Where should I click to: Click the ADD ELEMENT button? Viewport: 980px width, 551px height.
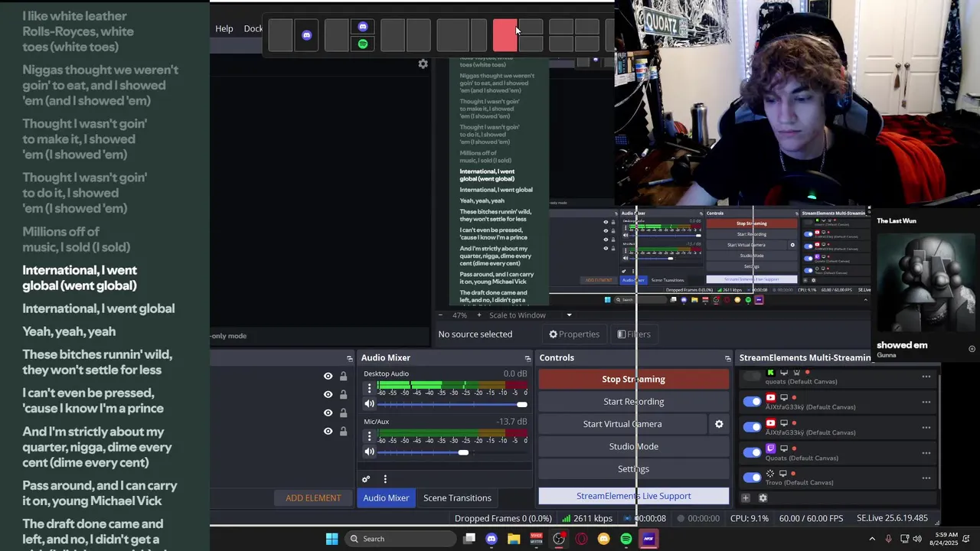313,498
